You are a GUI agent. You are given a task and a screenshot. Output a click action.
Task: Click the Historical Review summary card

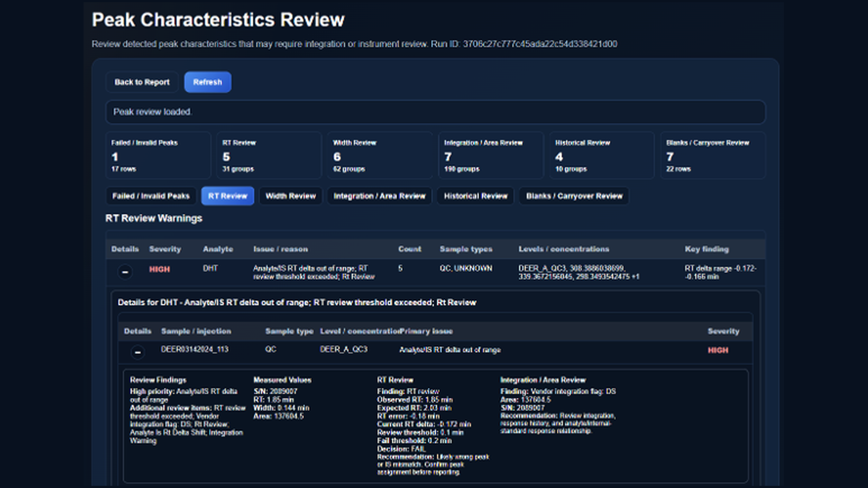pos(602,155)
